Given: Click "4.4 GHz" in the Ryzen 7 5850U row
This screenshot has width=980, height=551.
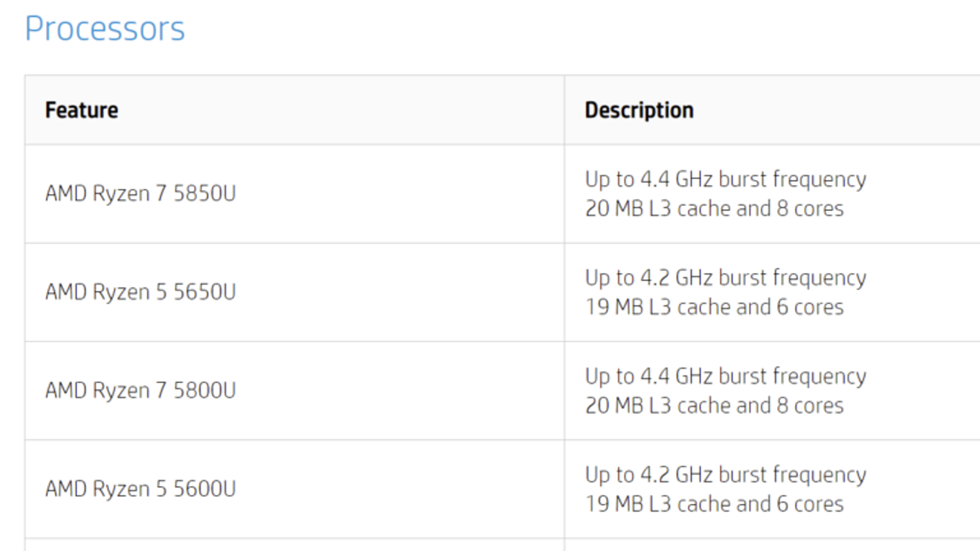Looking at the screenshot, I should point(676,179).
